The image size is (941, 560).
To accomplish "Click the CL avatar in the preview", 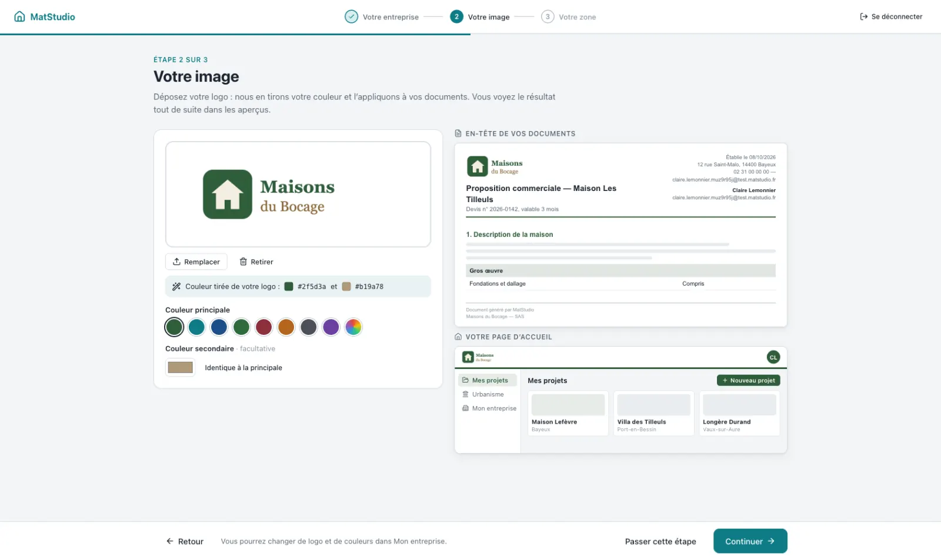I will [x=773, y=357].
